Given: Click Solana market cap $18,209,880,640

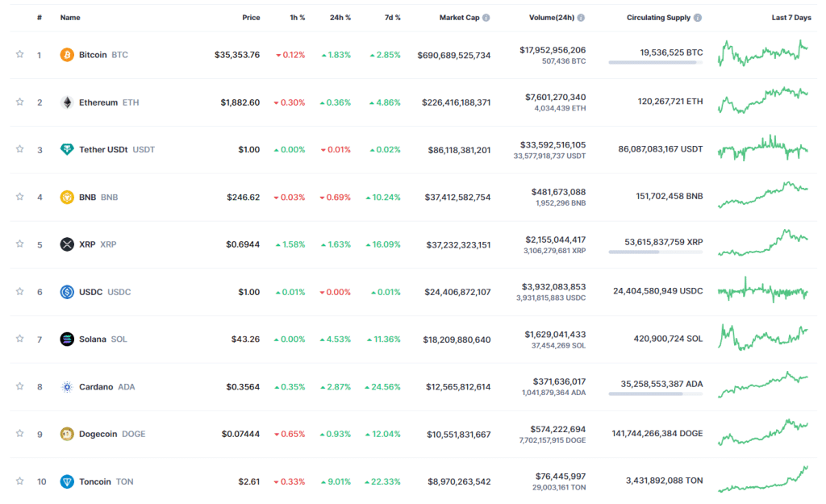Looking at the screenshot, I should tap(457, 339).
